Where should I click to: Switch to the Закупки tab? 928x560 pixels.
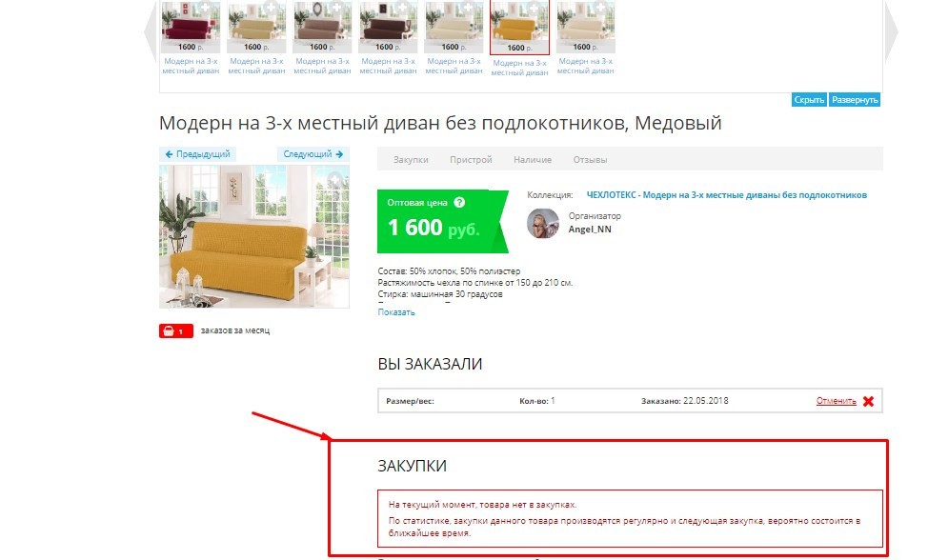click(x=411, y=160)
